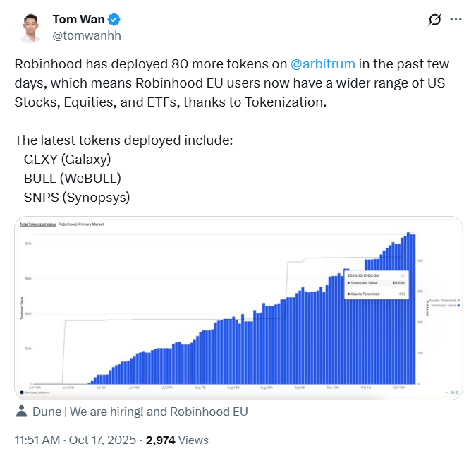View the 2,974 Views analytics
Image resolution: width=476 pixels, height=456 pixels.
[x=177, y=440]
